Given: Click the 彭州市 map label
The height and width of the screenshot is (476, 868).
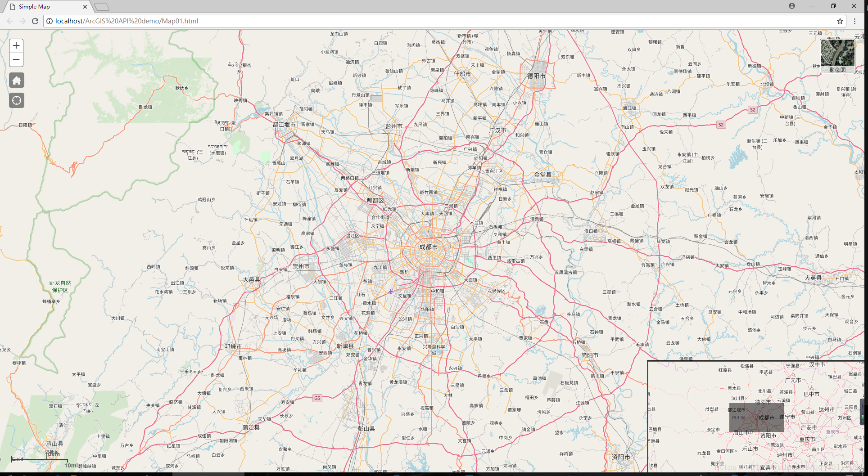Looking at the screenshot, I should 394,126.
